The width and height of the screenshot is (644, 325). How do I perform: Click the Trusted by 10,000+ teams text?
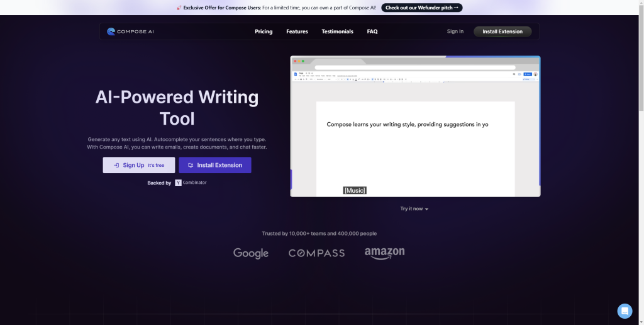[319, 234]
